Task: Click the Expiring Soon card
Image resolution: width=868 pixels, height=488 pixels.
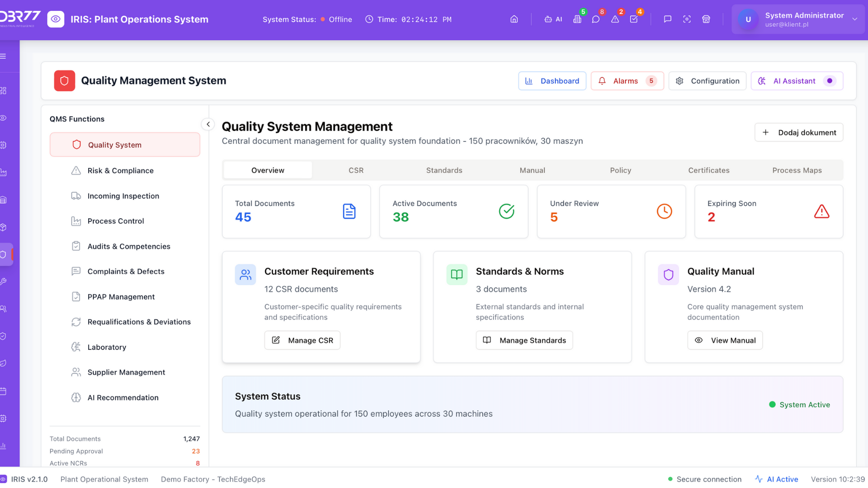Action: click(x=768, y=211)
